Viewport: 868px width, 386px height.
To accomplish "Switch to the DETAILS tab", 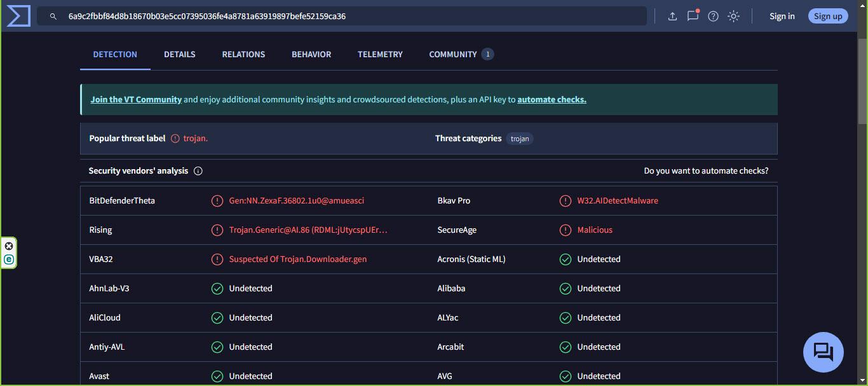I will tap(180, 55).
